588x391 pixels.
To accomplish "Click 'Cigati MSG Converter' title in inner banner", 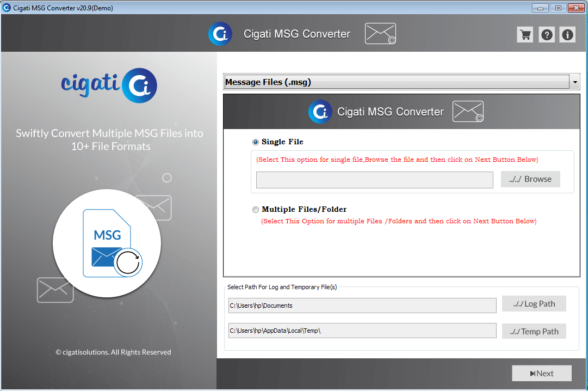I will pyautogui.click(x=391, y=112).
